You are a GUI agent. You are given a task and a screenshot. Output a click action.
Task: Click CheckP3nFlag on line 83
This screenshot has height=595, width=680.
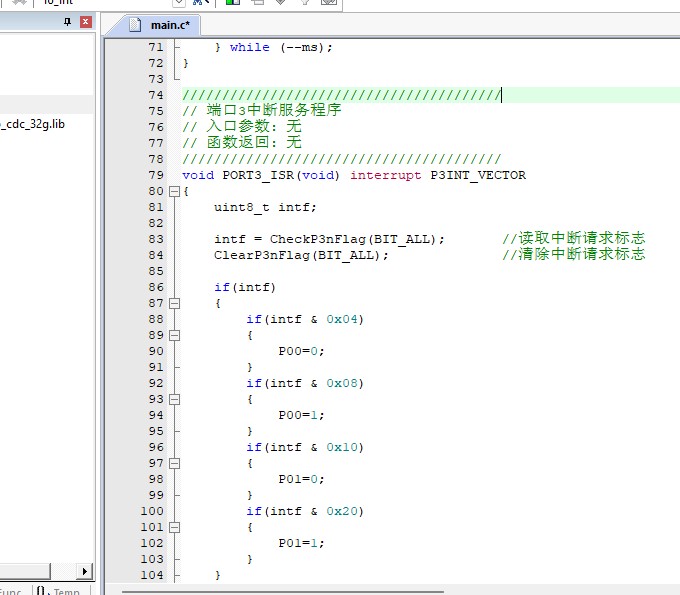(x=318, y=239)
